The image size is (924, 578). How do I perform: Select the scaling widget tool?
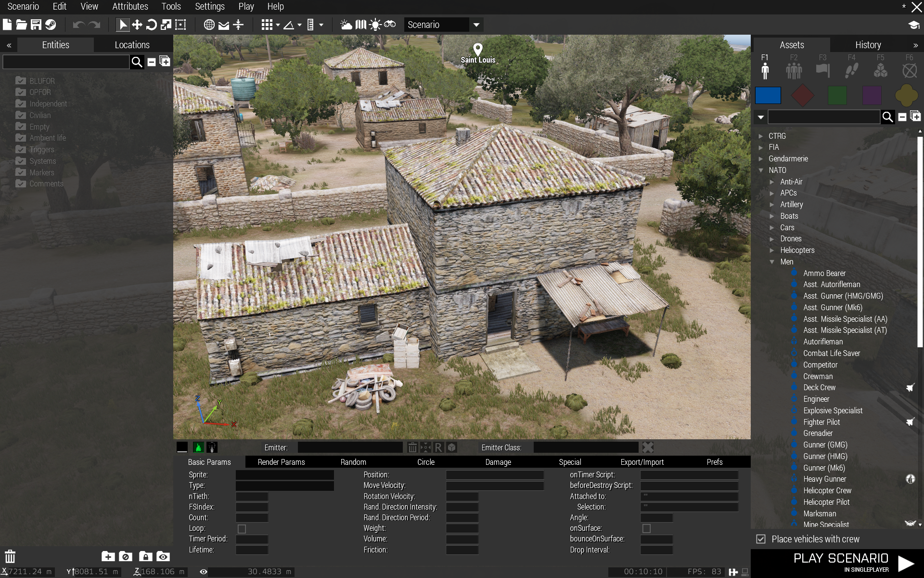[166, 25]
